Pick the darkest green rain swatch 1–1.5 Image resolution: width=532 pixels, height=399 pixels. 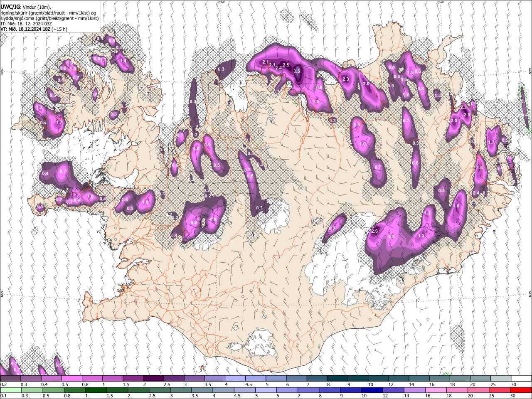click(96, 390)
